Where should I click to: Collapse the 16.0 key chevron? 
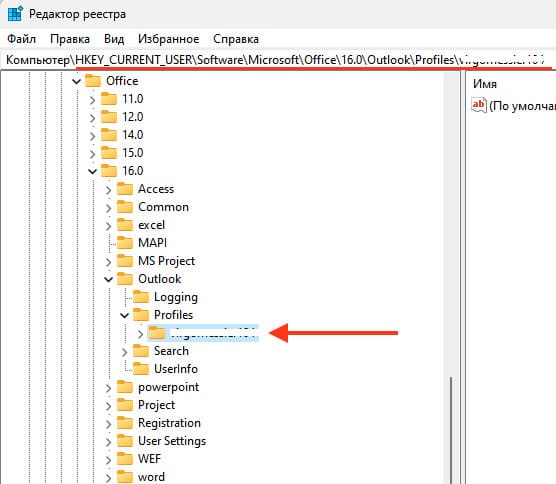(93, 172)
